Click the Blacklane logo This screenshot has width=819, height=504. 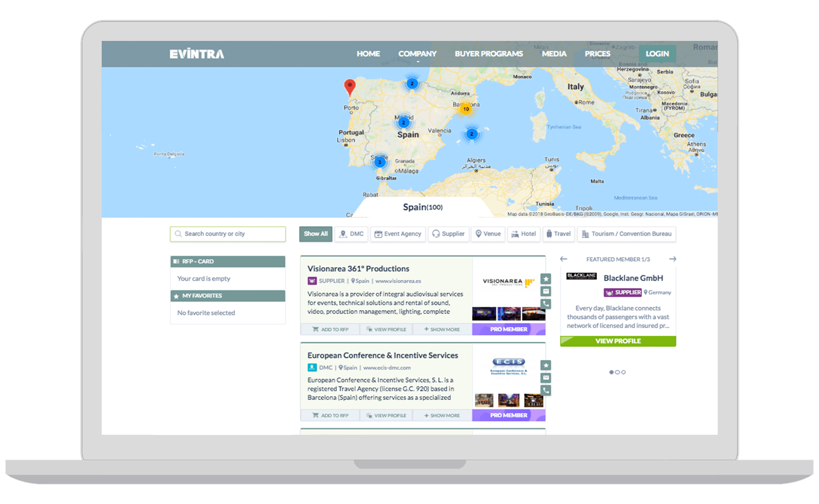581,276
